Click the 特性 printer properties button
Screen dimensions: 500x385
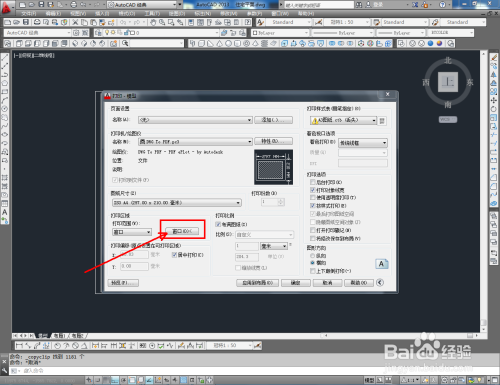273,141
